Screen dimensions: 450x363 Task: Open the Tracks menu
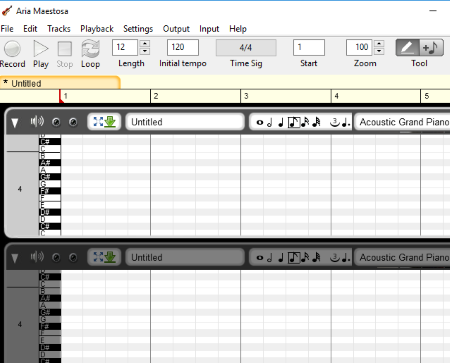pos(59,29)
